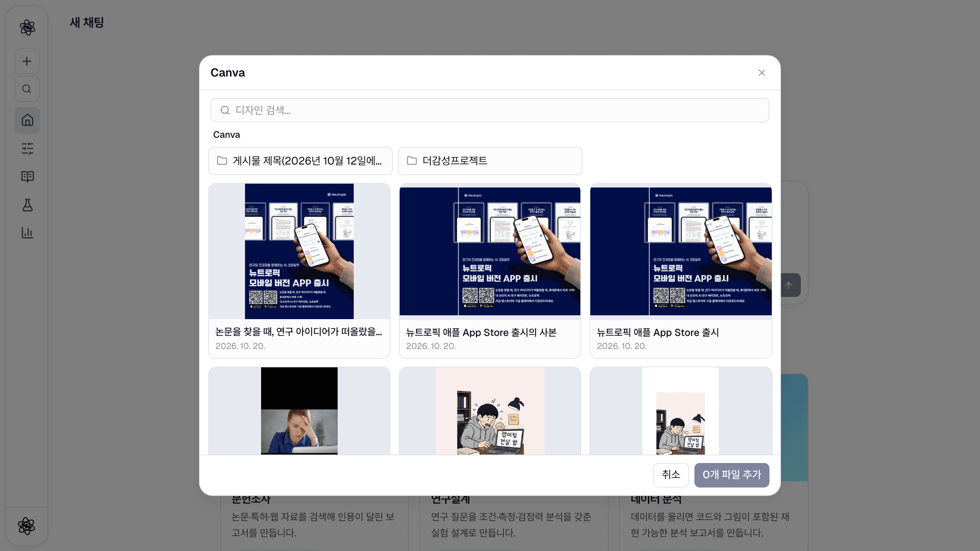The height and width of the screenshot is (551, 980).
Task: Click the 0개 파일 추가 button
Action: point(732,475)
